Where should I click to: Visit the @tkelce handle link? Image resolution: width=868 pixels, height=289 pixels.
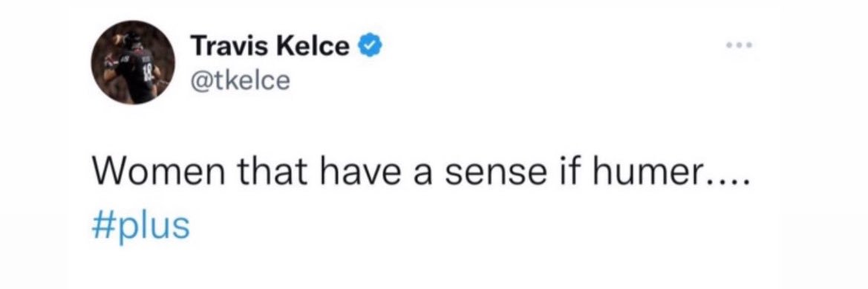coord(241,82)
